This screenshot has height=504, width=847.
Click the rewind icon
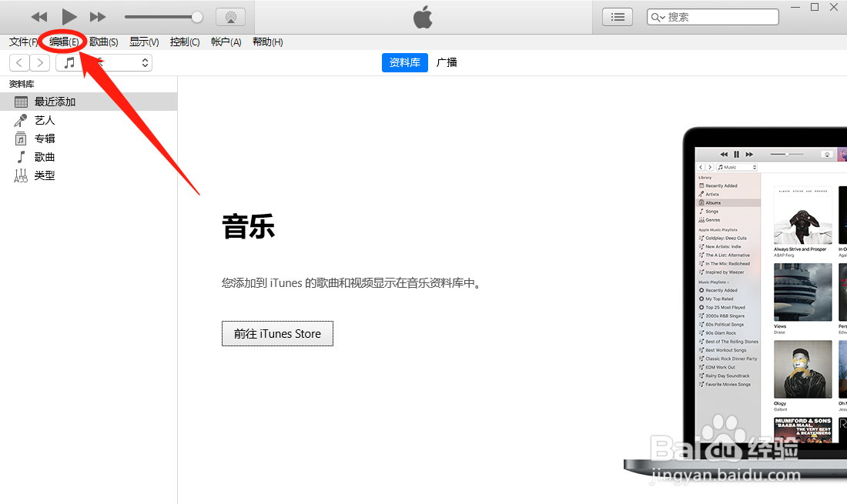(38, 16)
